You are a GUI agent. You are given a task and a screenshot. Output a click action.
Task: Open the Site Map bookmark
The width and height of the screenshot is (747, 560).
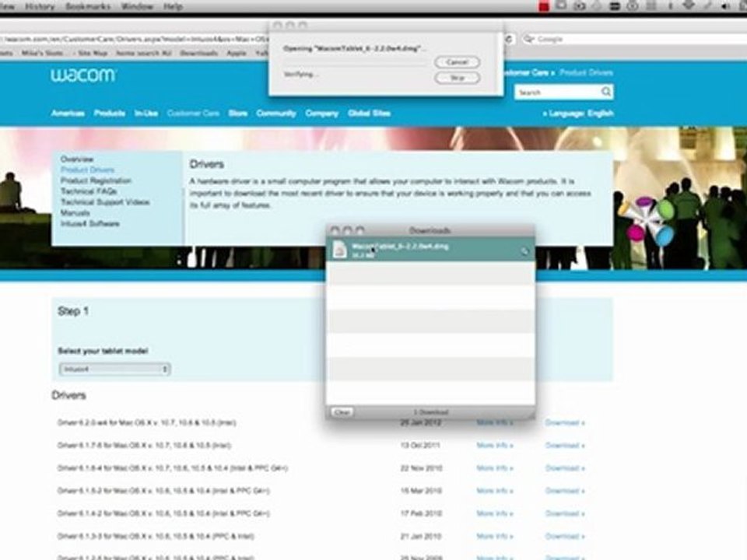pos(93,53)
